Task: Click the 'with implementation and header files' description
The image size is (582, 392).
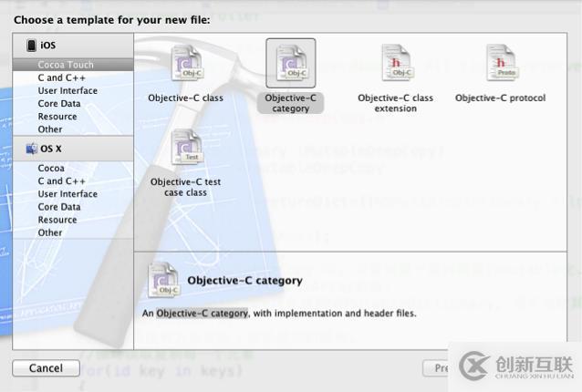Action: click(335, 314)
